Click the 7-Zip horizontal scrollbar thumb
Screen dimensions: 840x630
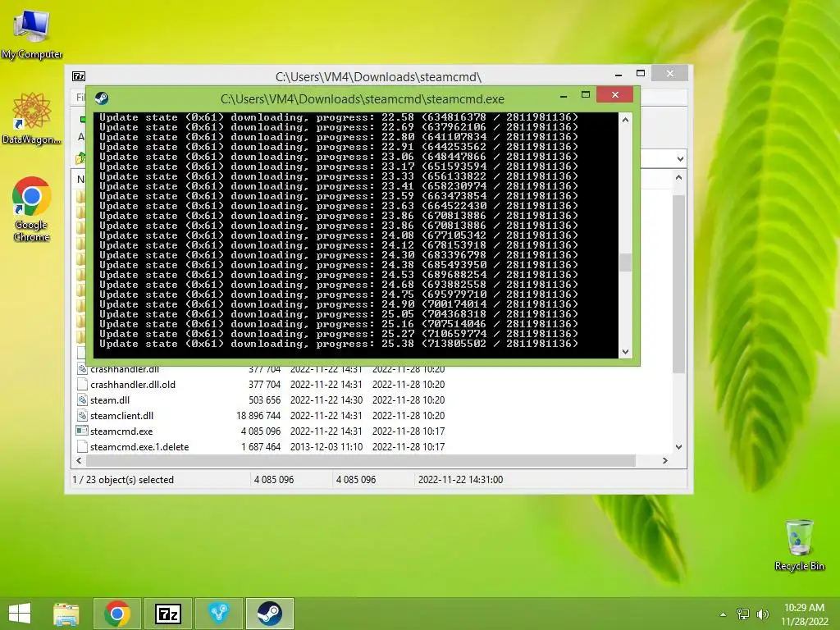361,461
